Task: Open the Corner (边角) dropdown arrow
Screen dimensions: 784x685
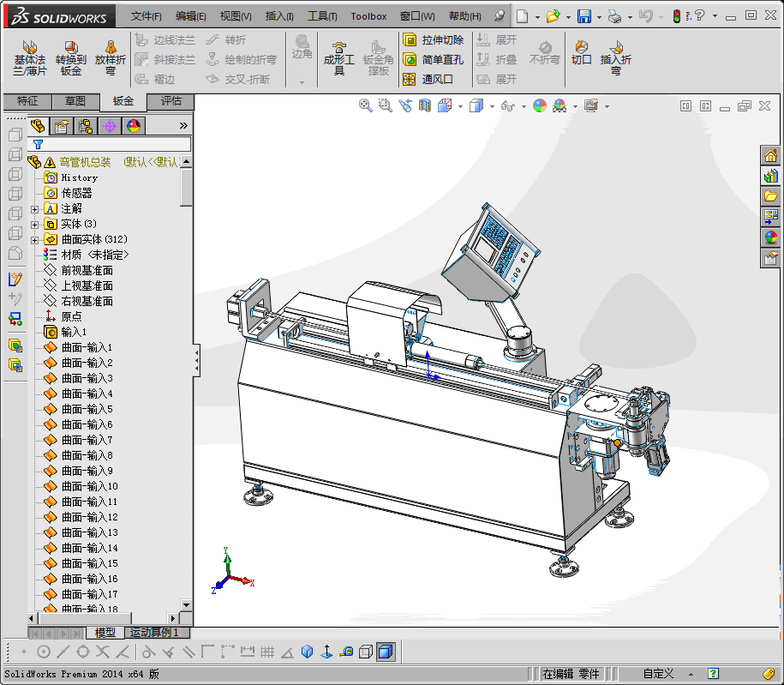Action: [302, 82]
